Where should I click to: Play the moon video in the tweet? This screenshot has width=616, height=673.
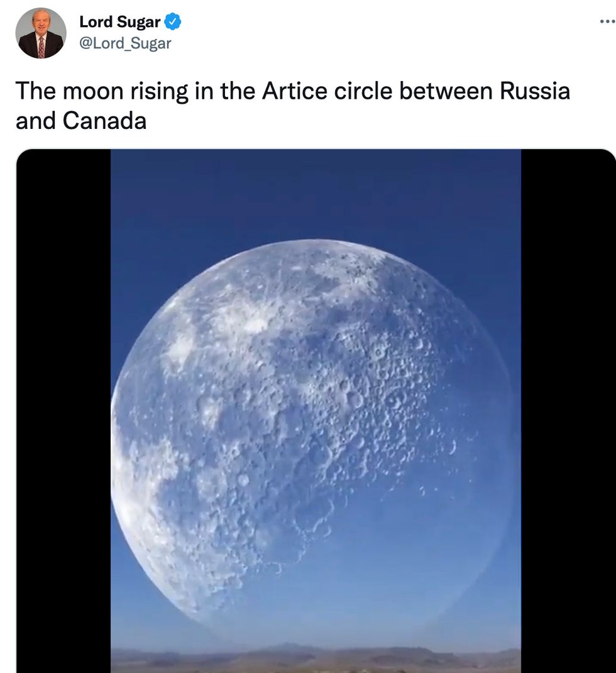point(316,409)
